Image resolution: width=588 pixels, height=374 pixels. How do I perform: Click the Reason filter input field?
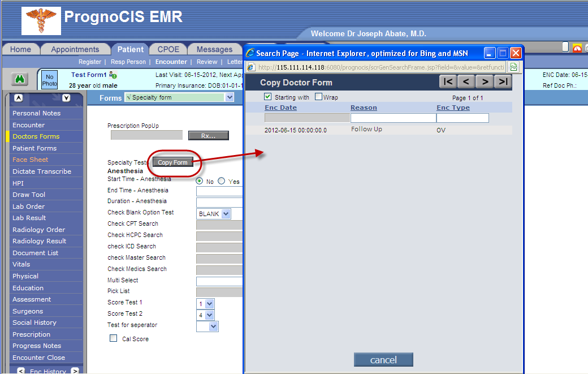tap(394, 118)
